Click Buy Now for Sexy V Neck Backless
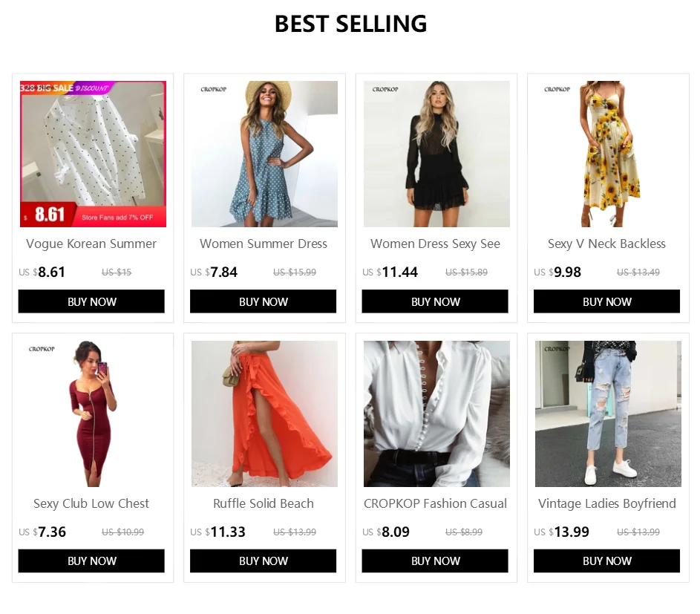700x614 pixels. pyautogui.click(x=606, y=301)
